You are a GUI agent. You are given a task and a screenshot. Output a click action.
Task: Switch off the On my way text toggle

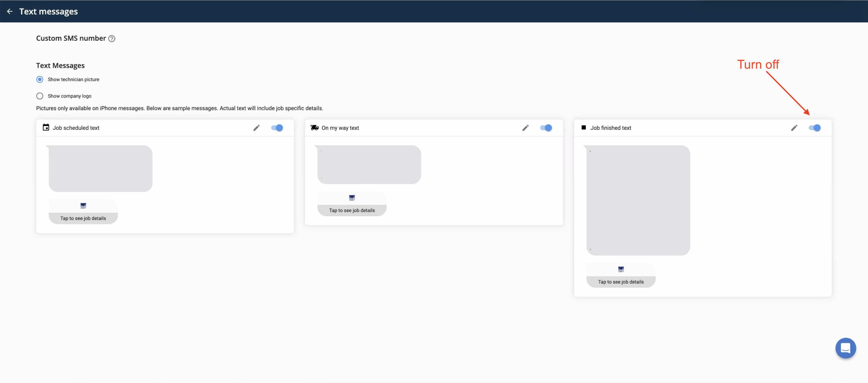click(x=546, y=128)
